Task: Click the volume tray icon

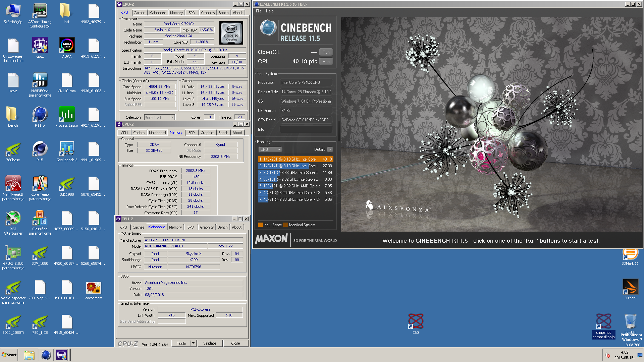Action: pos(607,355)
